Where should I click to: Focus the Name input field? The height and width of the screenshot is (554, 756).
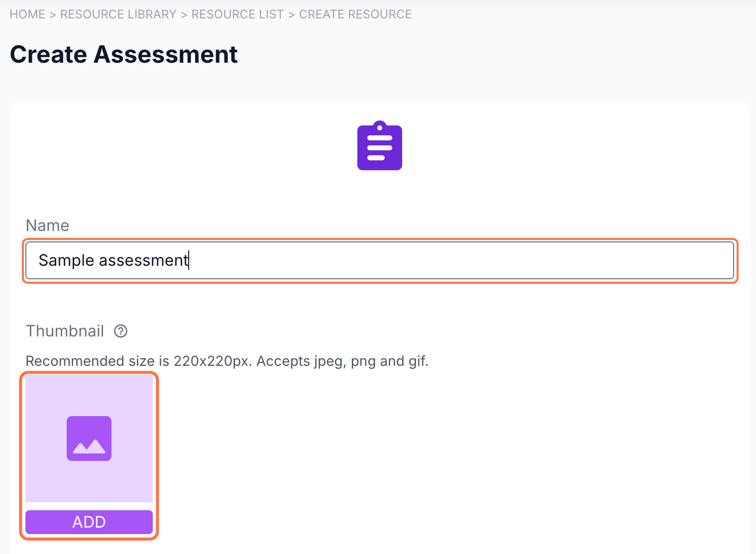448,260
